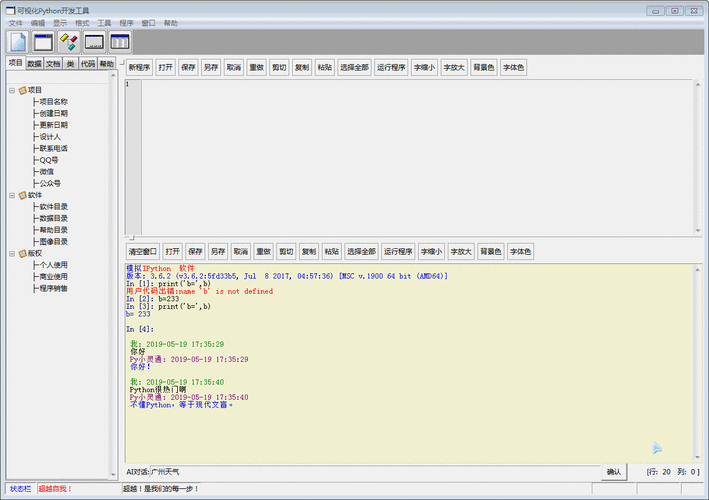Click the table grid toolbar icon
This screenshot has height=500, width=709.
pyautogui.click(x=119, y=42)
